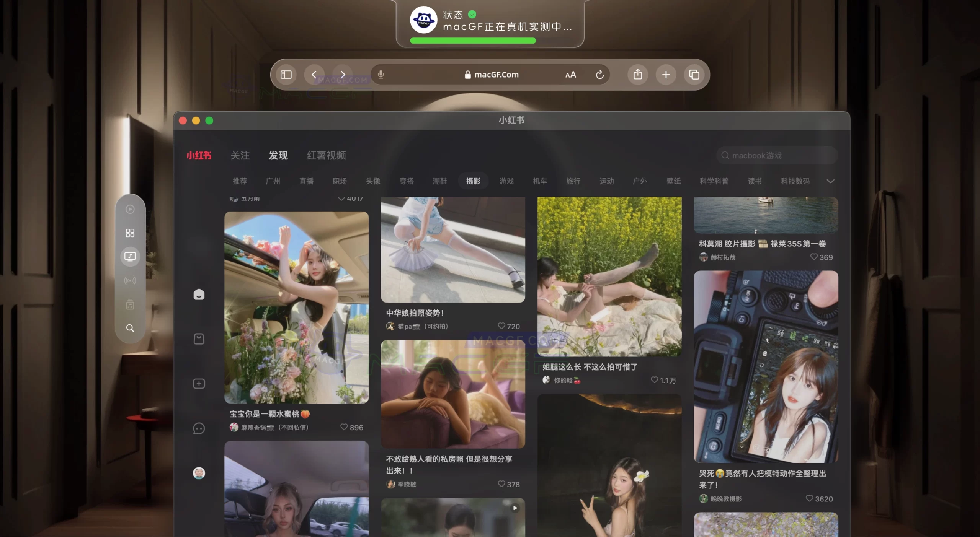Click the green status progress bar
This screenshot has width=980, height=537.
click(473, 41)
